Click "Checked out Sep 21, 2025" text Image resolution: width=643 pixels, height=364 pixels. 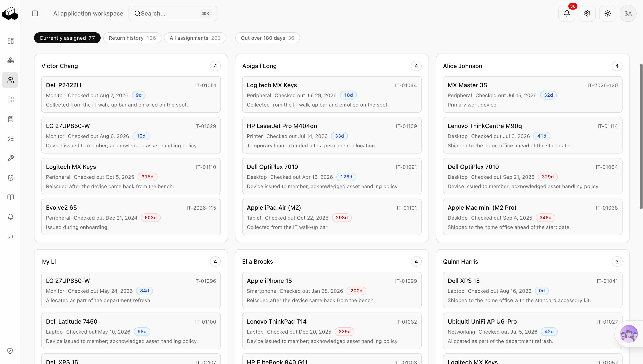click(503, 177)
